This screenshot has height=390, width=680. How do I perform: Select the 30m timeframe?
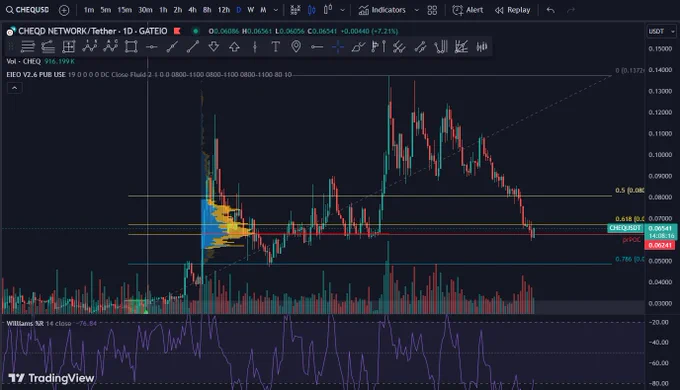point(145,10)
